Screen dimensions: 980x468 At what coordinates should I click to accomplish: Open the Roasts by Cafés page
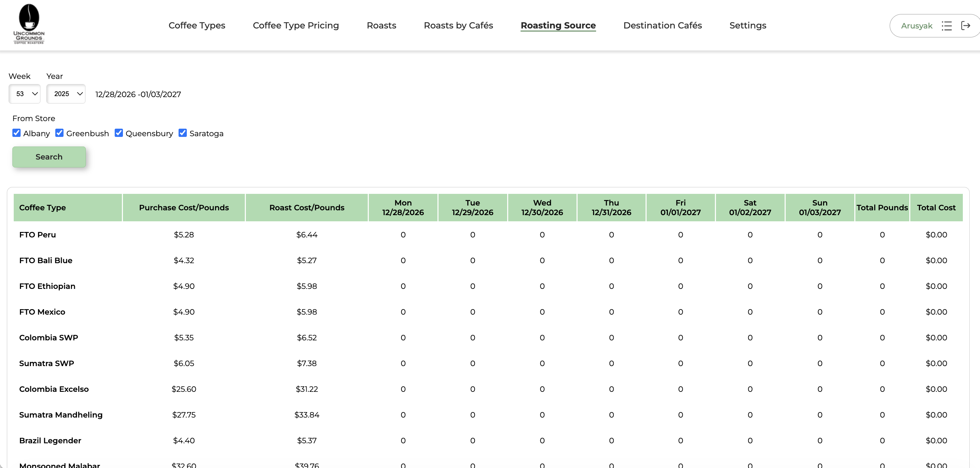pyautogui.click(x=458, y=25)
